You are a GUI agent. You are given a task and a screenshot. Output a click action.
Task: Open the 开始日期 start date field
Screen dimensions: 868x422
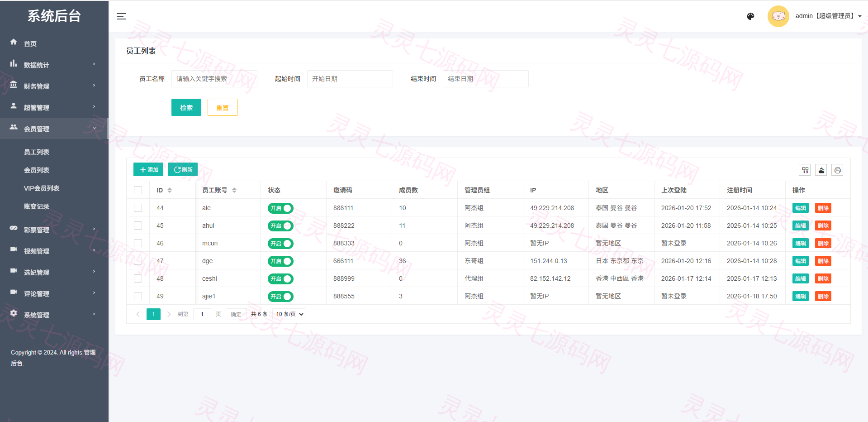pos(350,79)
